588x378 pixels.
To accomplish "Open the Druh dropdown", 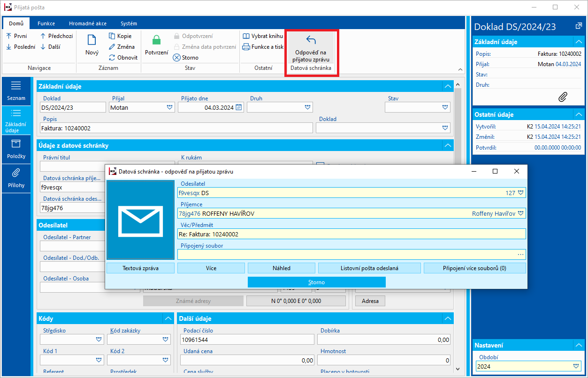I will point(307,107).
